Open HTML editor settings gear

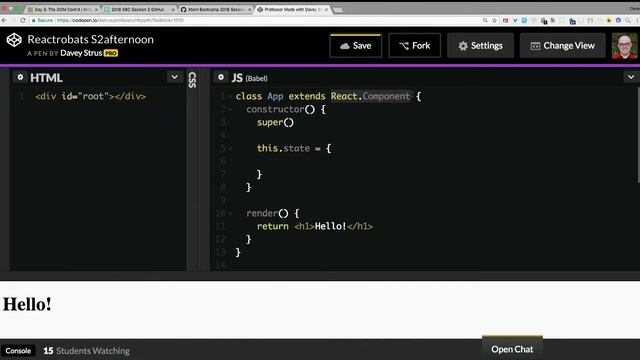[20, 77]
